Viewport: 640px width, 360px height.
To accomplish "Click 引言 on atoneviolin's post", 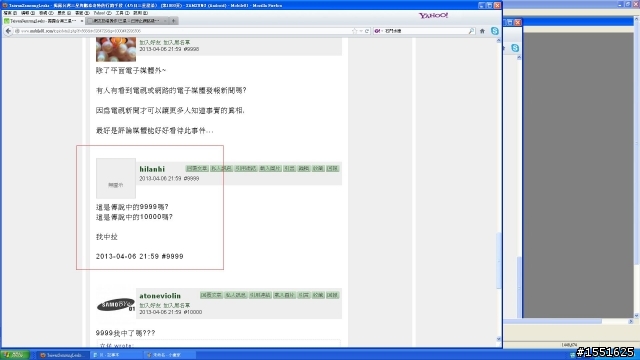I will [x=304, y=295].
